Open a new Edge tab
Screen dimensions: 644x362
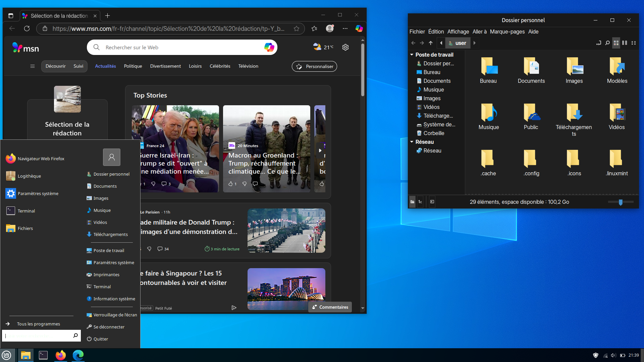[107, 16]
